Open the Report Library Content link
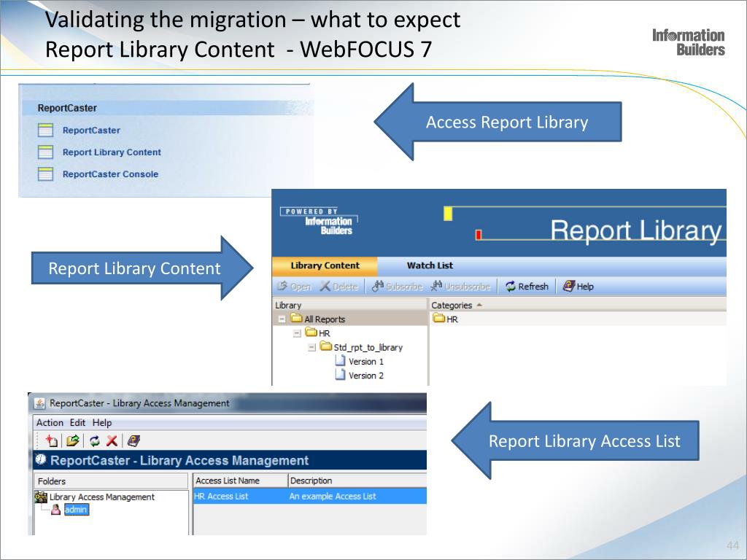The width and height of the screenshot is (747, 560). [112, 152]
